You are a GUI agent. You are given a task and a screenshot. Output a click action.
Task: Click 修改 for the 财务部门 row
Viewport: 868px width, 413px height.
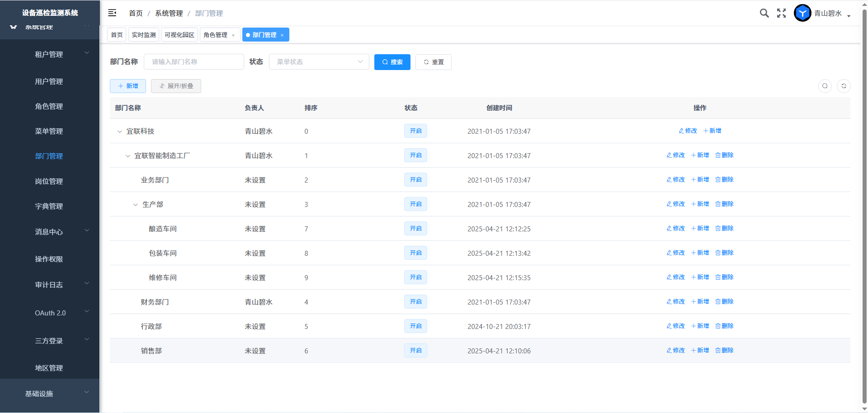coord(675,301)
